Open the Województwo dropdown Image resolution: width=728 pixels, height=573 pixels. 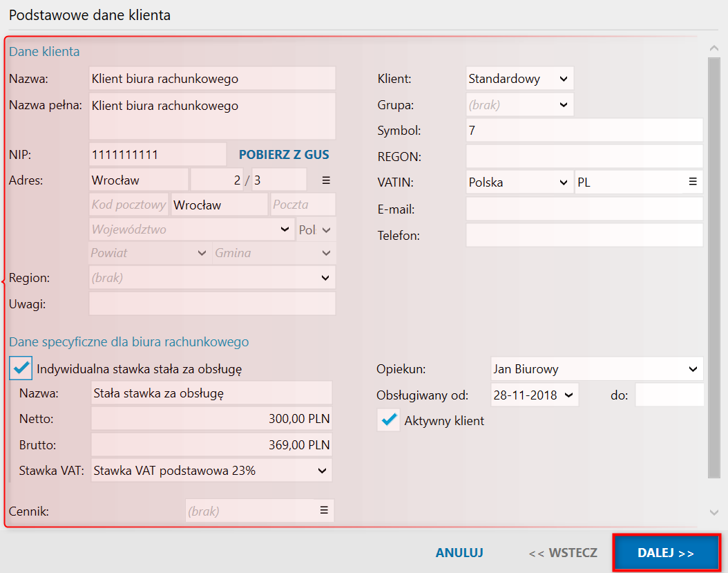click(x=285, y=229)
